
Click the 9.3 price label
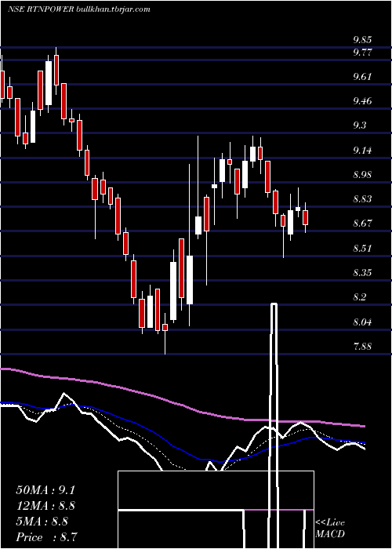pos(359,125)
